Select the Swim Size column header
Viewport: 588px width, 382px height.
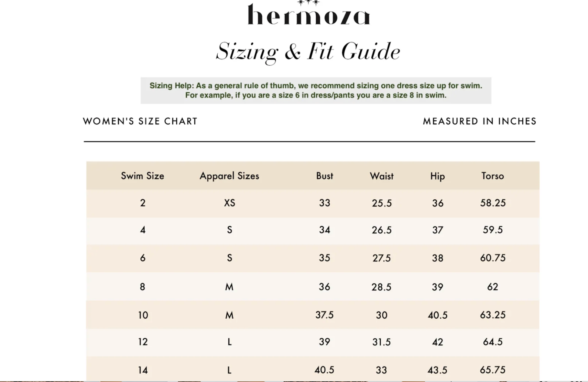pyautogui.click(x=143, y=176)
